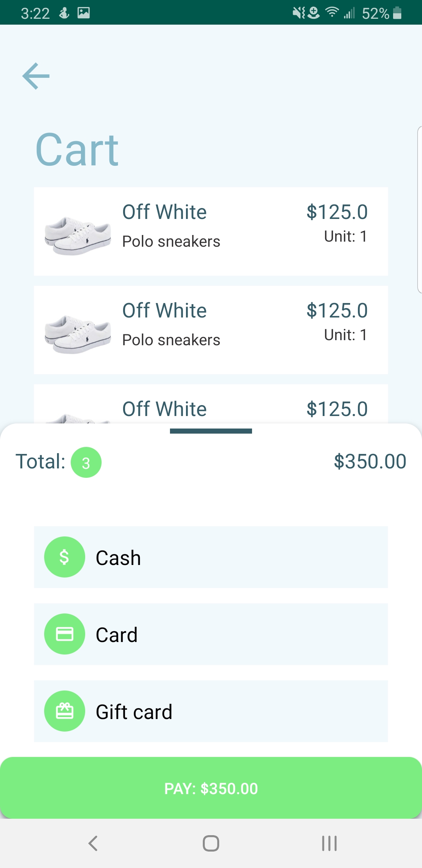Select Gift card payment method
The height and width of the screenshot is (868, 422).
point(211,711)
